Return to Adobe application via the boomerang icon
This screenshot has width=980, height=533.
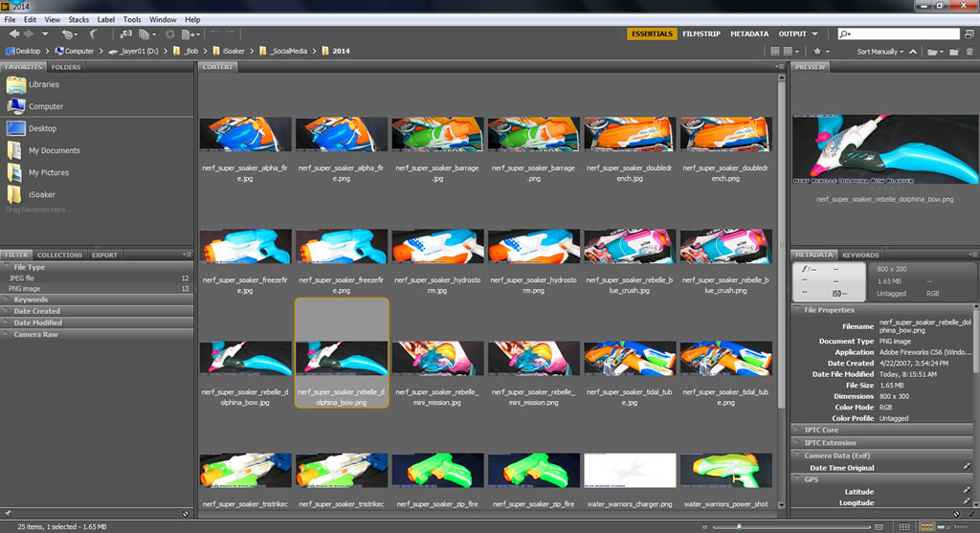coord(94,34)
